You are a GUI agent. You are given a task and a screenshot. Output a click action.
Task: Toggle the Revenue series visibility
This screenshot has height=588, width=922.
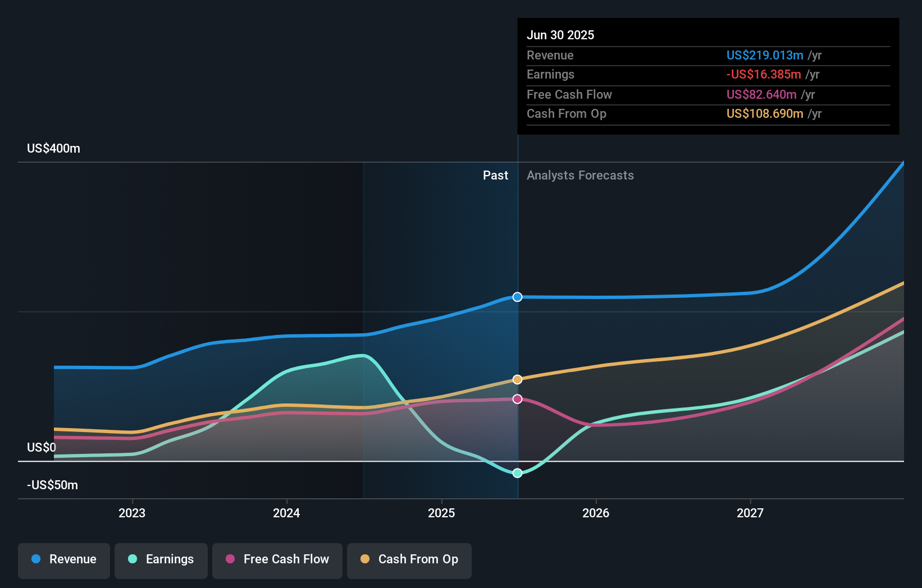click(x=63, y=559)
